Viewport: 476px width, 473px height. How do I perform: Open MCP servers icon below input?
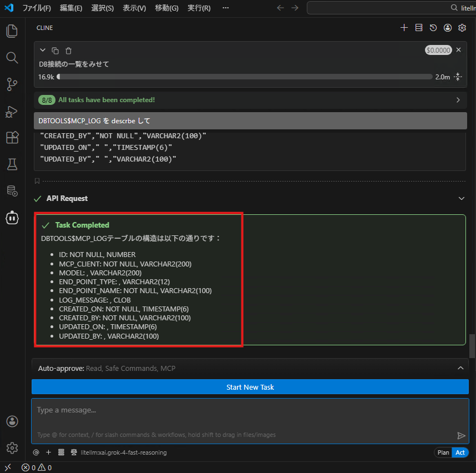point(61,452)
